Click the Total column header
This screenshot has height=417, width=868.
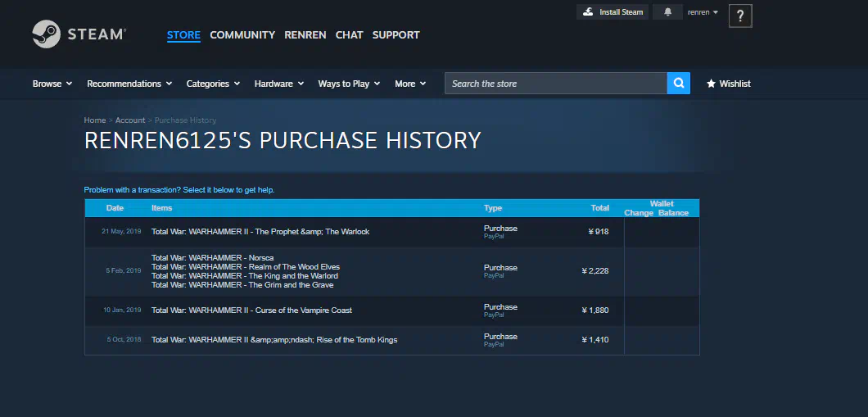(600, 208)
